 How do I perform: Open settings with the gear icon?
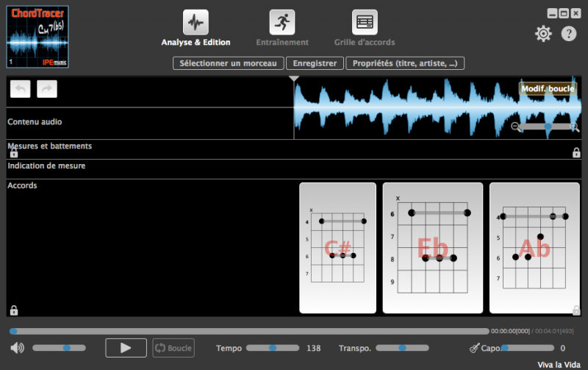(x=543, y=34)
